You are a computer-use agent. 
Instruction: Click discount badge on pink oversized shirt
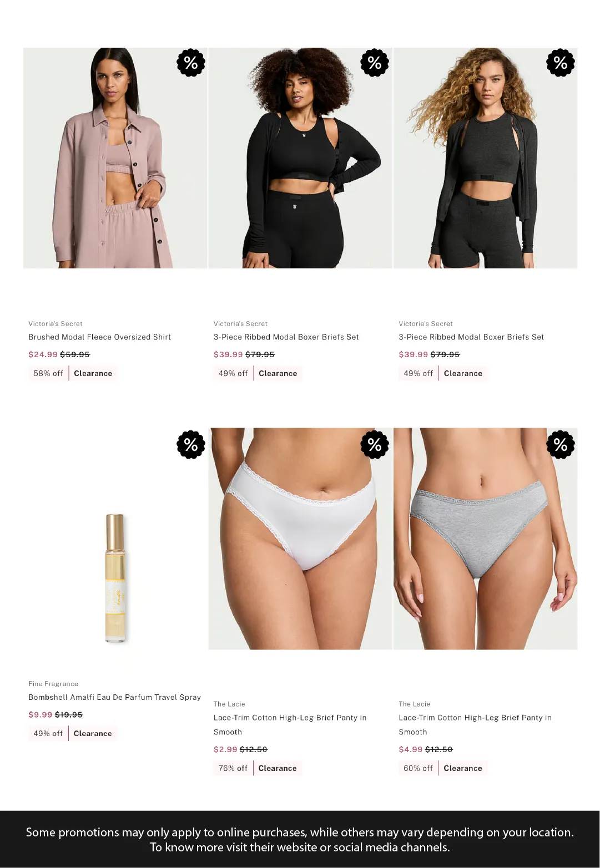pos(191,63)
